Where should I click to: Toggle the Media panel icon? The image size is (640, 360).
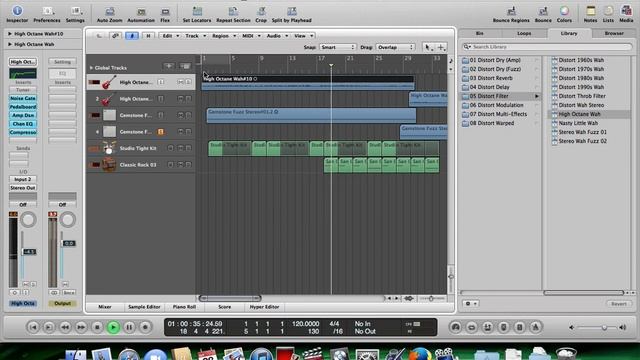pos(626,11)
